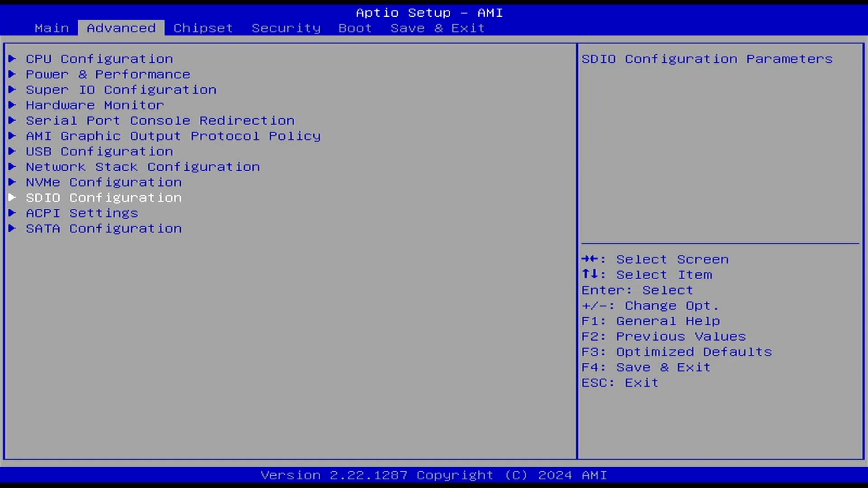Image resolution: width=868 pixels, height=488 pixels.
Task: Click the Change Opt. key hint
Action: point(650,305)
